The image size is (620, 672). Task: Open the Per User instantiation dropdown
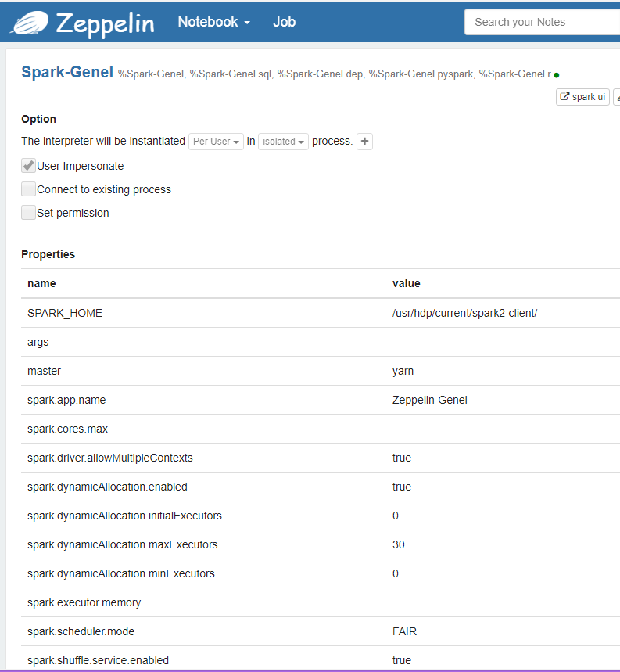click(216, 142)
